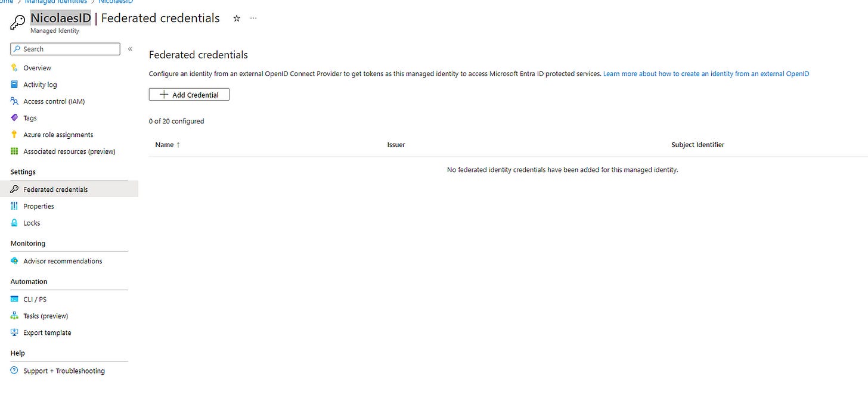Viewport: 868px width, 420px height.
Task: Click the Subject Identifier column header
Action: tap(697, 145)
